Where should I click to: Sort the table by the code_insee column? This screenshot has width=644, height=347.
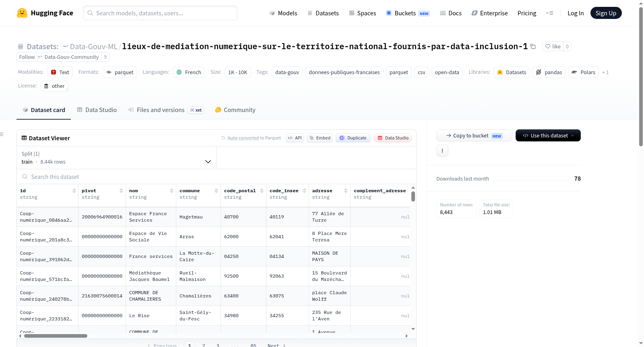(304, 191)
